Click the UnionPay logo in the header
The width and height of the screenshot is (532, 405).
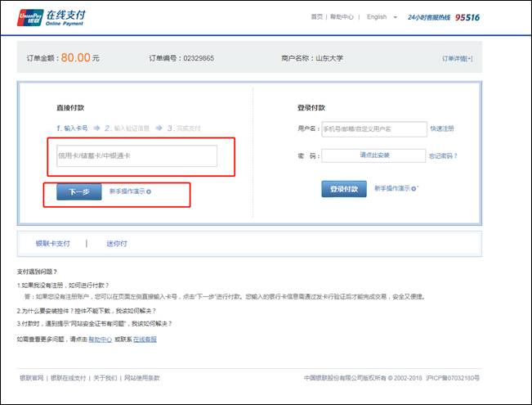coord(30,17)
